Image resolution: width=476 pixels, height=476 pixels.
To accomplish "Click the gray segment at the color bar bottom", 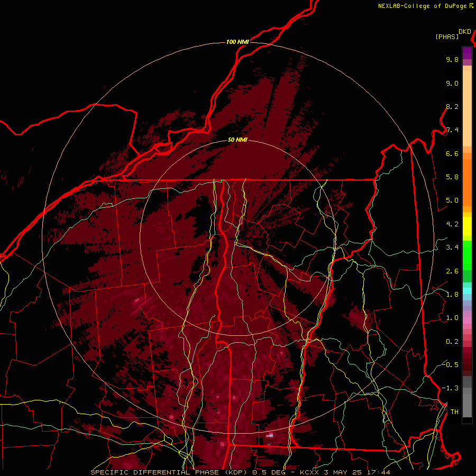I will tap(467, 397).
